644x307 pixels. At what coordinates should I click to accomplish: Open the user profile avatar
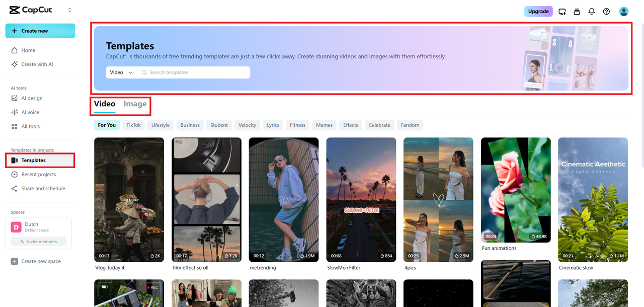click(624, 12)
